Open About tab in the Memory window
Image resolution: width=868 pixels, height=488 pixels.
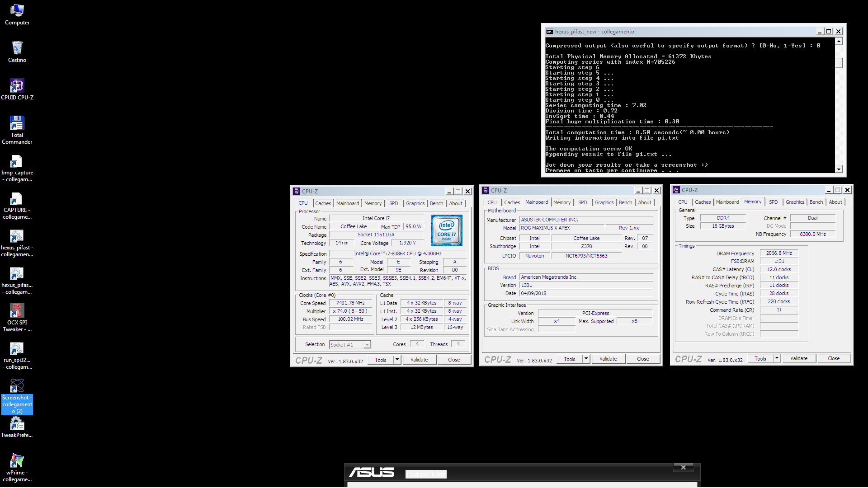(x=835, y=202)
